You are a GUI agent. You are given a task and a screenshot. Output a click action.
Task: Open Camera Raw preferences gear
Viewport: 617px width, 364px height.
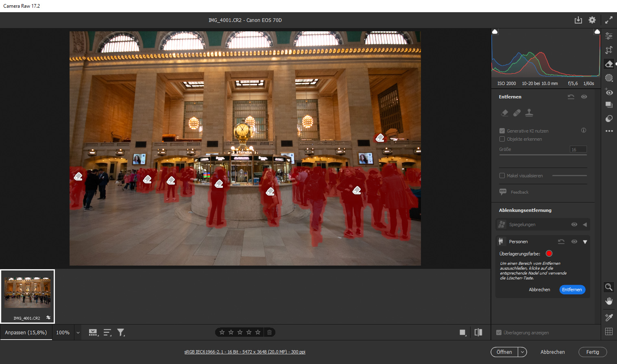click(x=592, y=20)
